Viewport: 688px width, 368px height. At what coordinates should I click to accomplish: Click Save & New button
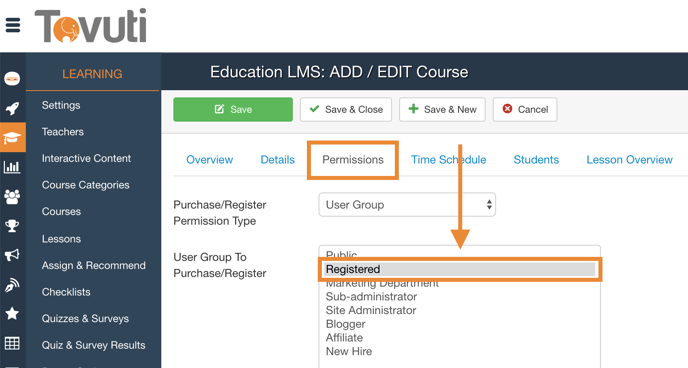tap(442, 110)
